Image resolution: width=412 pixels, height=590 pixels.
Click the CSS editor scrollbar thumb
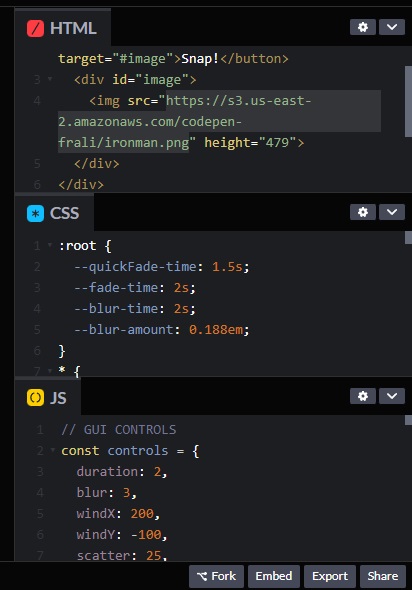408,238
